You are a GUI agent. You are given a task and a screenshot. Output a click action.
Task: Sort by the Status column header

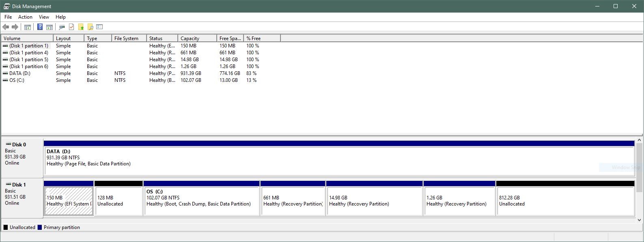click(162, 39)
